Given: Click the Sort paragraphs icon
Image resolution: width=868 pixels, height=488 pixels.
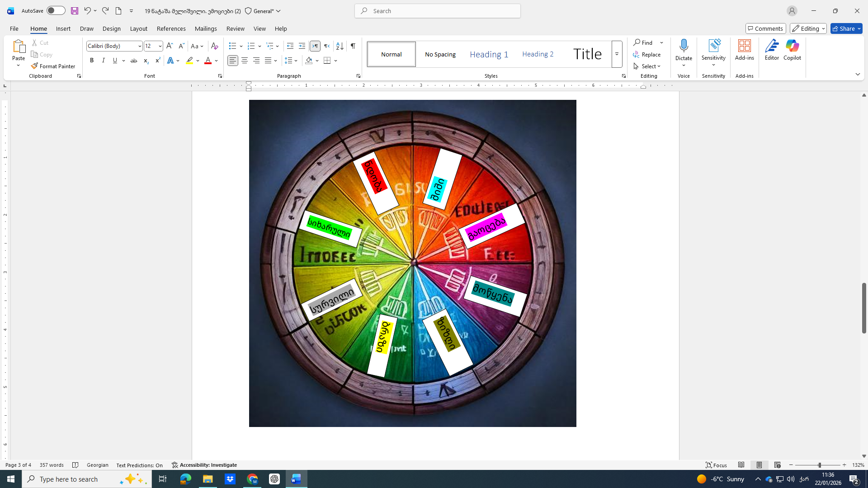Looking at the screenshot, I should coord(340,46).
